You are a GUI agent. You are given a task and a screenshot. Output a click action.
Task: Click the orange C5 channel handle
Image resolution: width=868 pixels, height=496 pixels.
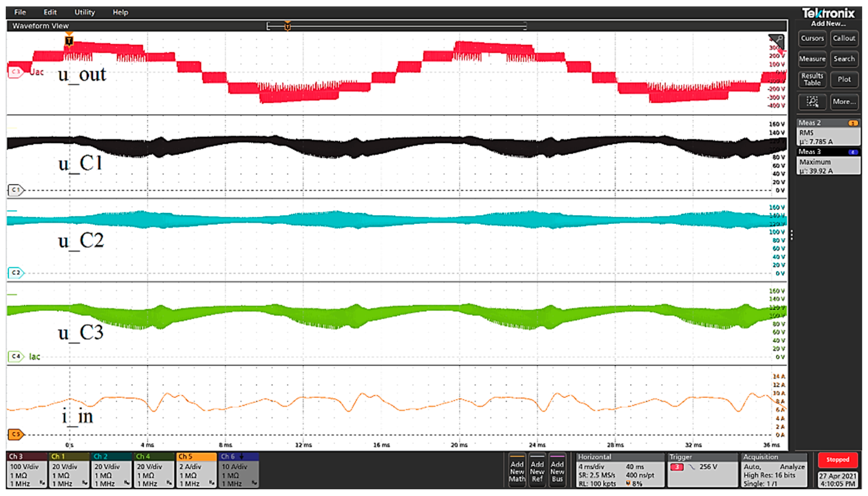16,434
